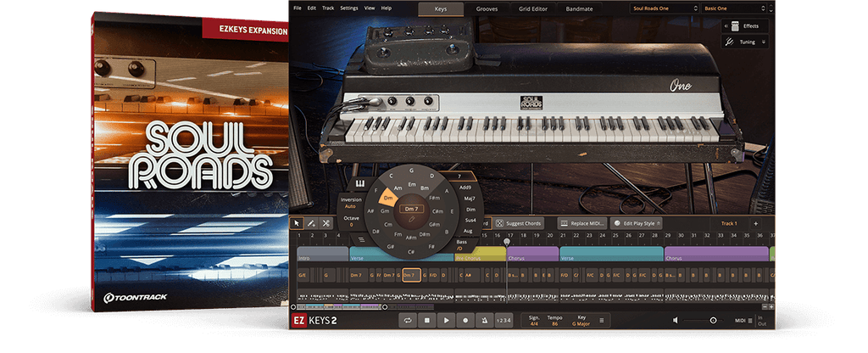868x353 pixels.
Task: Select the Intro song part block
Action: click(322, 254)
